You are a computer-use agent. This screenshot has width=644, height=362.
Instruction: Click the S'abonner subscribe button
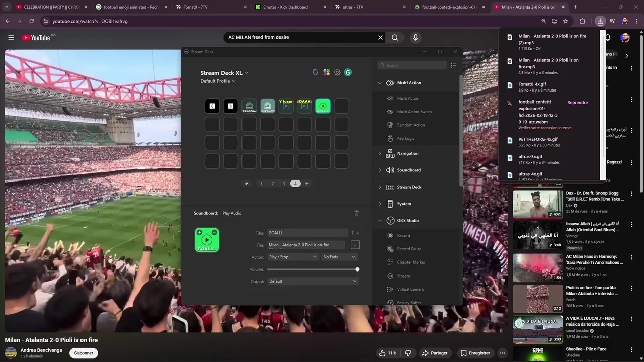click(84, 353)
